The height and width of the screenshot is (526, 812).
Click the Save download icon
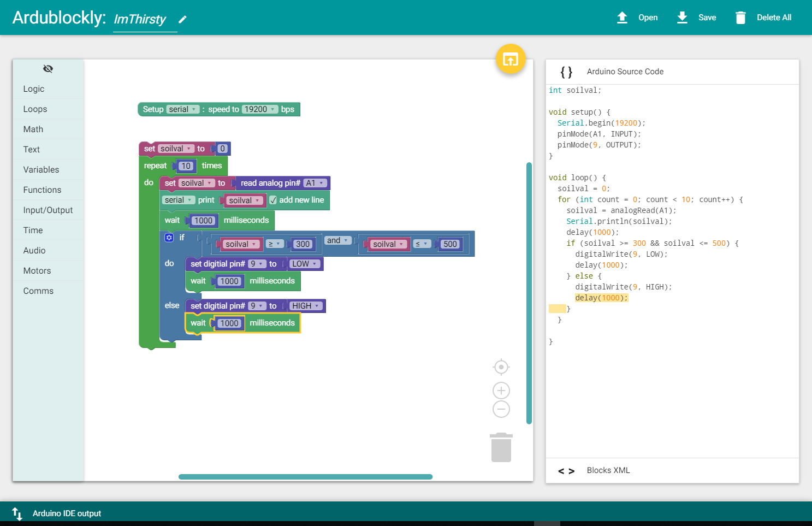coord(682,17)
